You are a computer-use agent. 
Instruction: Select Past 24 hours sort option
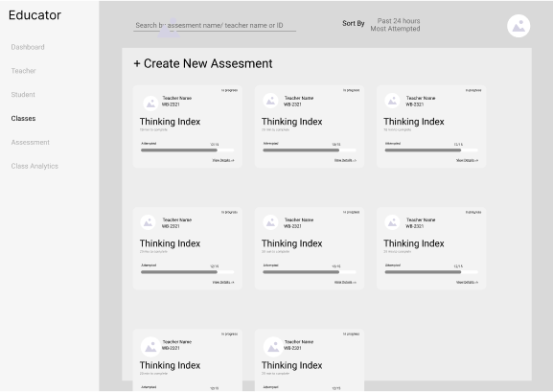pos(399,21)
